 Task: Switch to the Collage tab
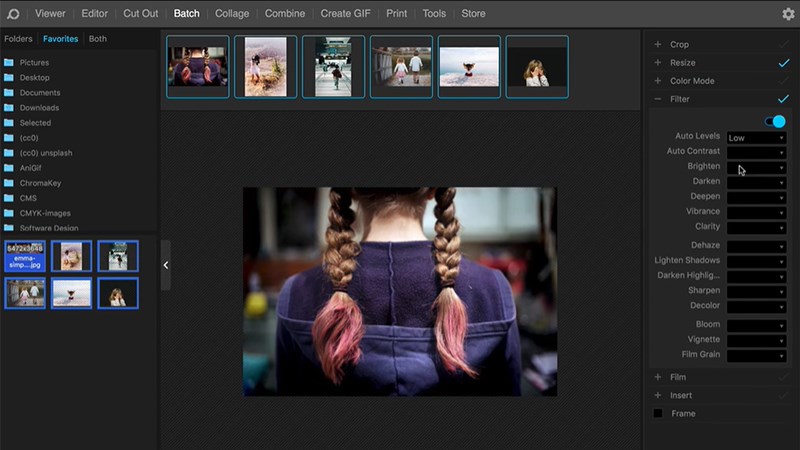[x=232, y=14]
